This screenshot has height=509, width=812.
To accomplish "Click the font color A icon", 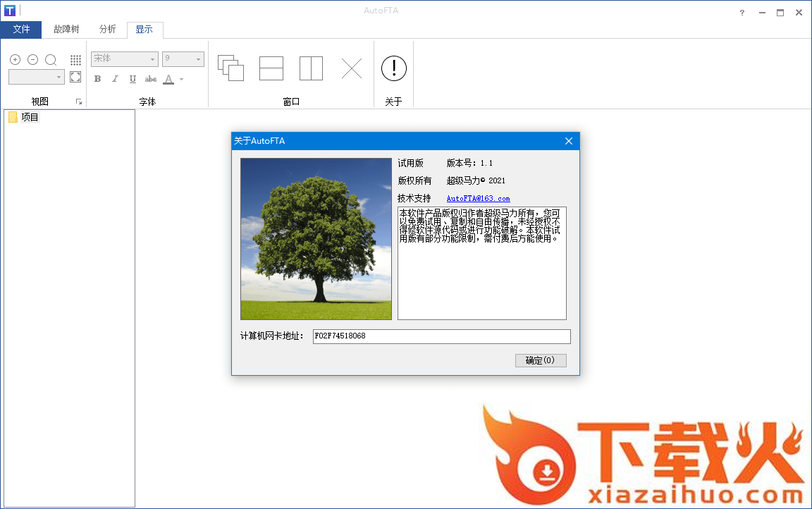I will 169,79.
